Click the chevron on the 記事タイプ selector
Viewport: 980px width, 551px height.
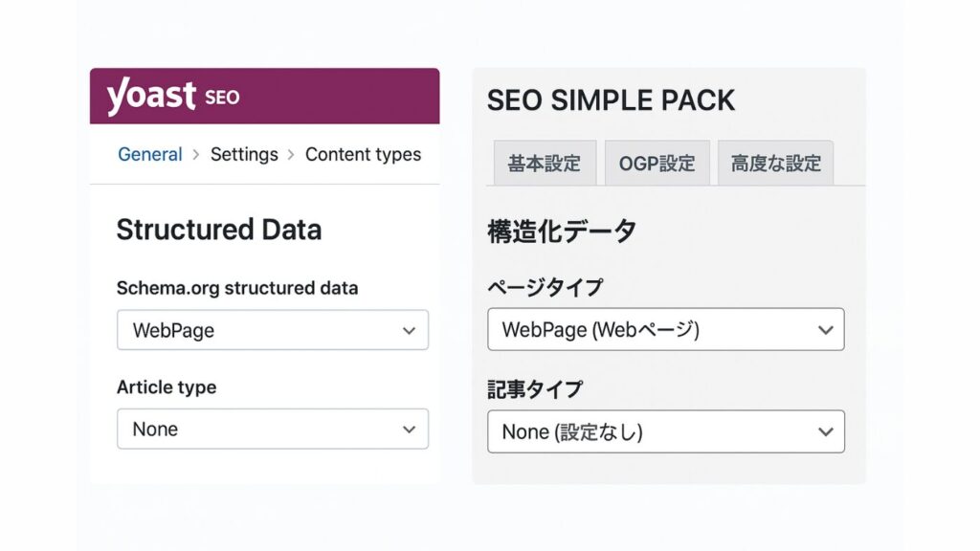[x=825, y=431]
